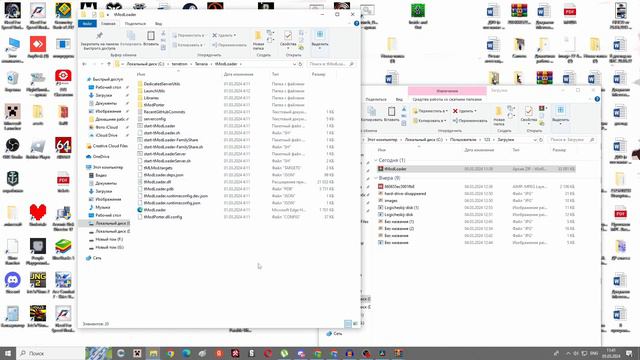Open OBS Studio desktop shortcut

[13, 149]
